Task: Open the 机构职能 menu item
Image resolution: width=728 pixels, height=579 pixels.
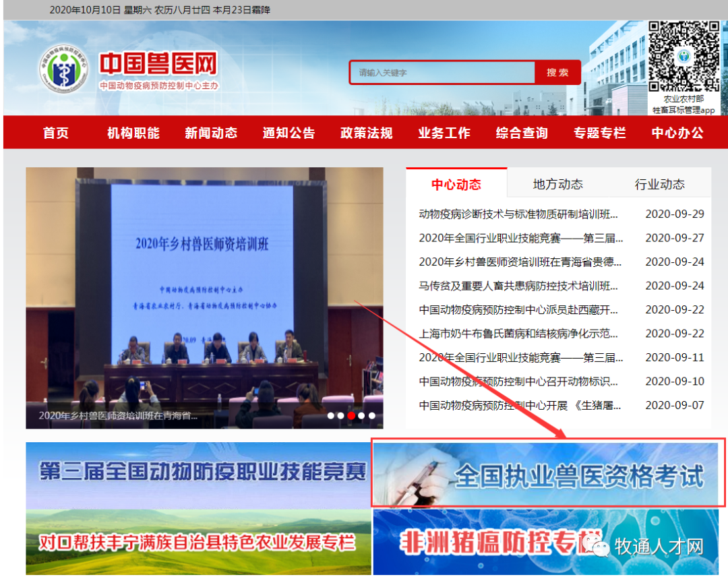Action: pyautogui.click(x=133, y=133)
